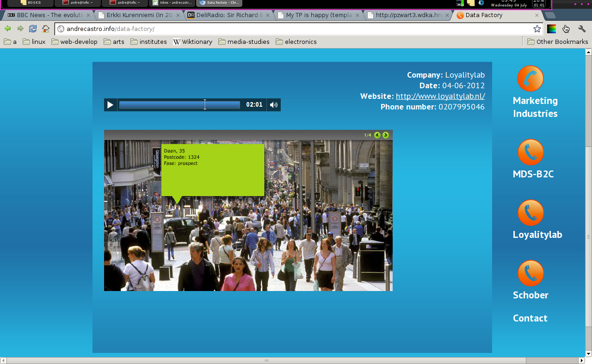Click the phone number 0207995046
The width and height of the screenshot is (592, 364).
(x=462, y=107)
